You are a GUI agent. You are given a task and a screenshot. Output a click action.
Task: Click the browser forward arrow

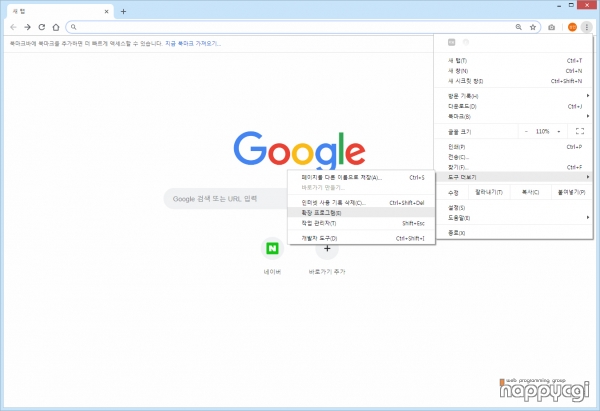(x=28, y=27)
